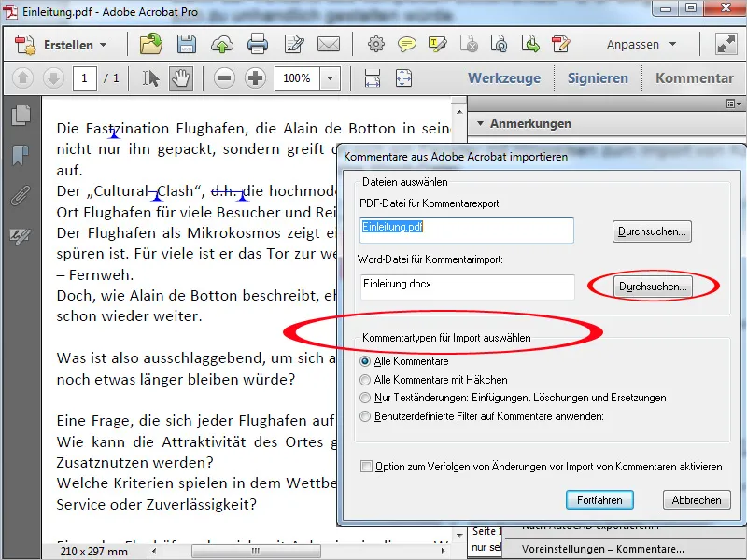Activate the hand pan tool
747x560 pixels.
pyautogui.click(x=181, y=78)
